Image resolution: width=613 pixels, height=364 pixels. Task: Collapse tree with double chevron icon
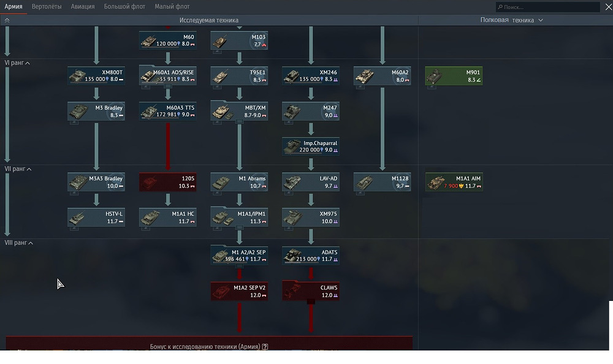tap(7, 20)
